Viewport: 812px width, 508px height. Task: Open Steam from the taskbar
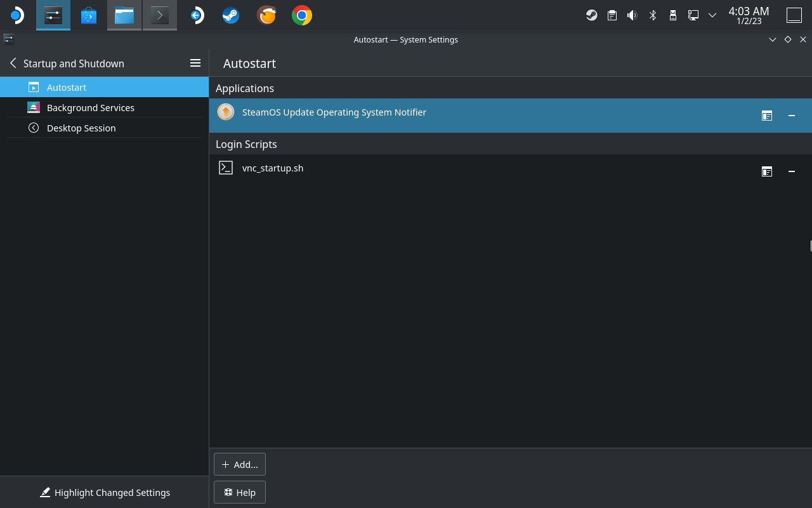pos(231,15)
